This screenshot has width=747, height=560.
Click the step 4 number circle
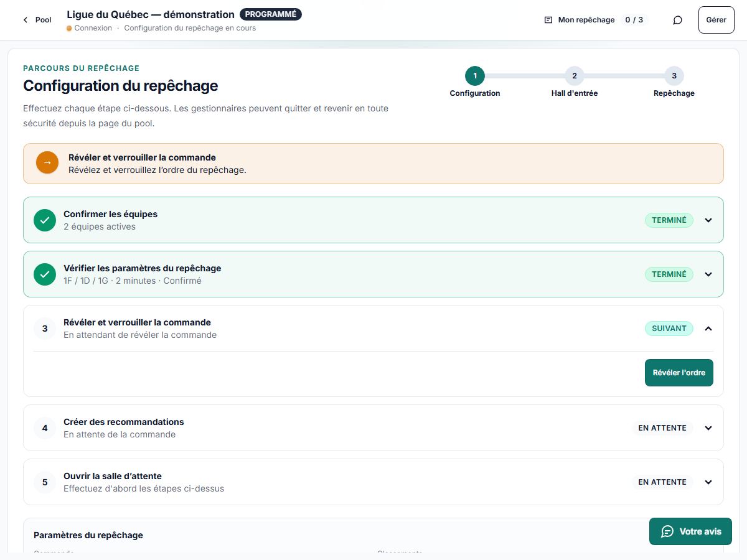pos(45,428)
